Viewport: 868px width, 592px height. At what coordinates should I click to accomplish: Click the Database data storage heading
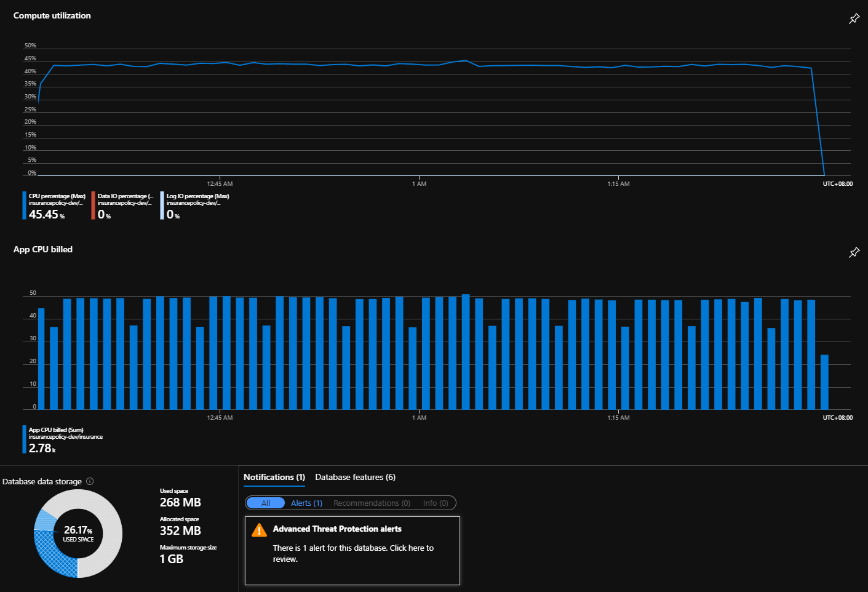coord(42,481)
